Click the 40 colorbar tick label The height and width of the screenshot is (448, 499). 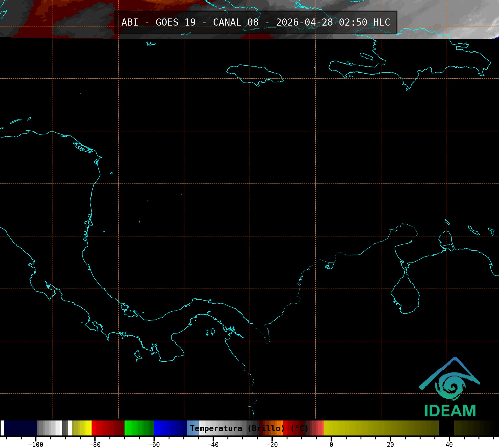449,445
